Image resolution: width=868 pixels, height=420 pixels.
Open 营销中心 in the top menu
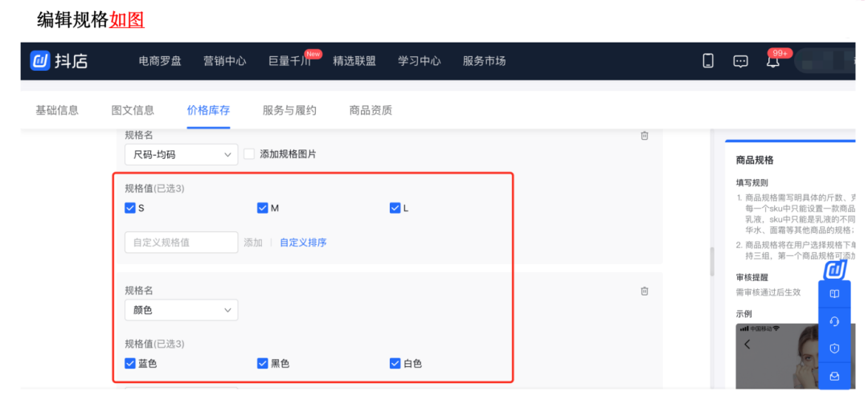click(x=225, y=61)
